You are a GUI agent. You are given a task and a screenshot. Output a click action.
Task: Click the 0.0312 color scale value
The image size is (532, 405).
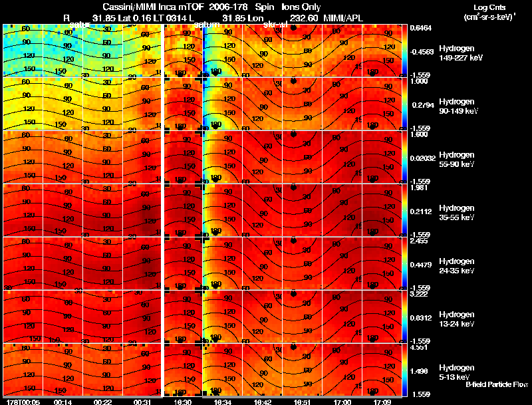421,318
